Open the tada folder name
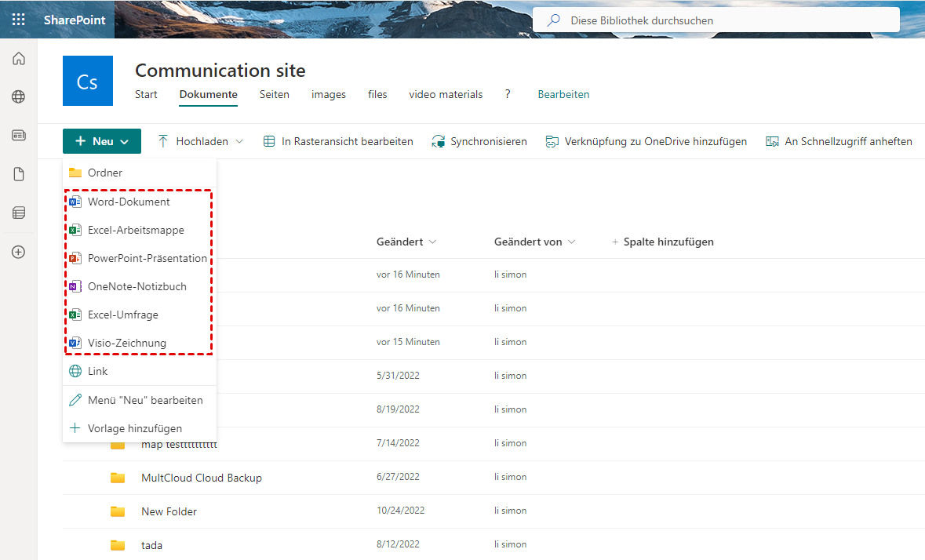The width and height of the screenshot is (925, 560). click(x=151, y=544)
